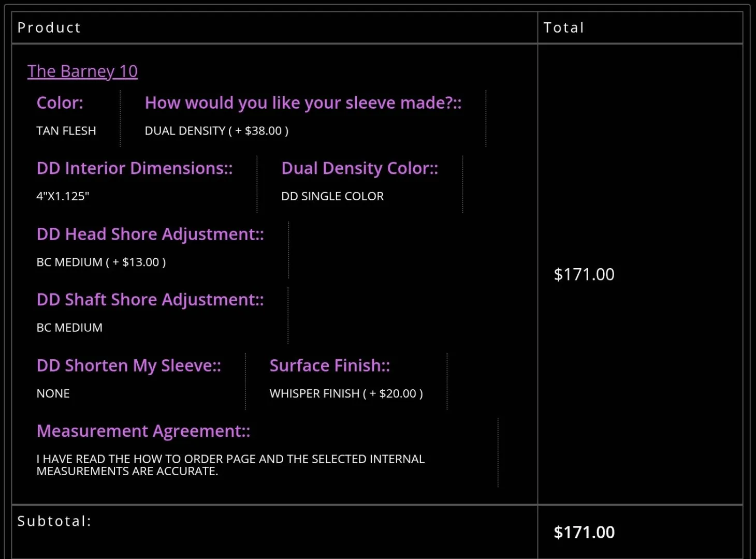Click the sleeve made question heading
The height and width of the screenshot is (559, 756).
tap(303, 103)
